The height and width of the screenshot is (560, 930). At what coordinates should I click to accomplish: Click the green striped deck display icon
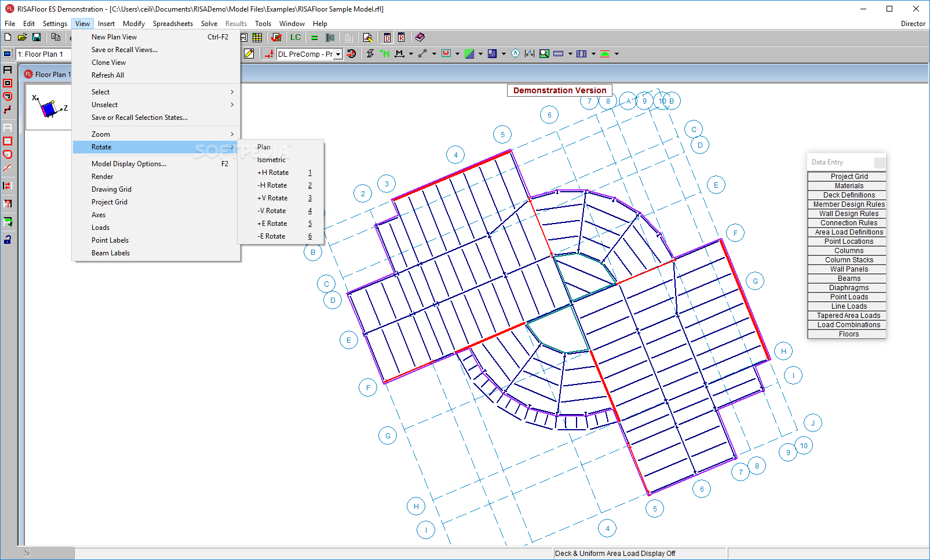point(469,54)
